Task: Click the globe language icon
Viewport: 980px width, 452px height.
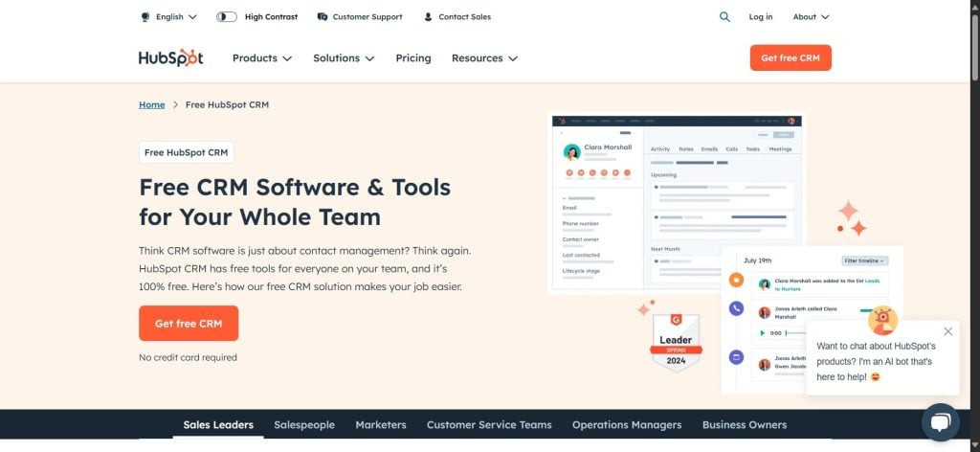Action: click(145, 17)
